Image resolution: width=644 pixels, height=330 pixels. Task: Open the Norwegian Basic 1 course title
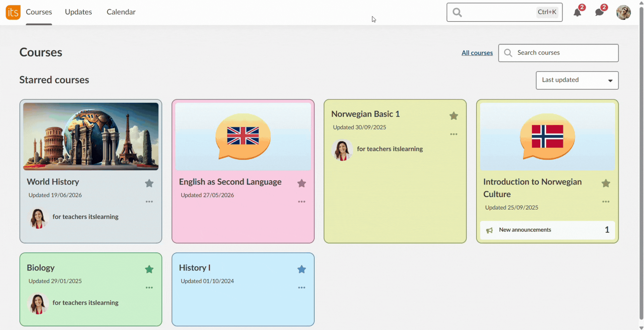click(x=365, y=114)
